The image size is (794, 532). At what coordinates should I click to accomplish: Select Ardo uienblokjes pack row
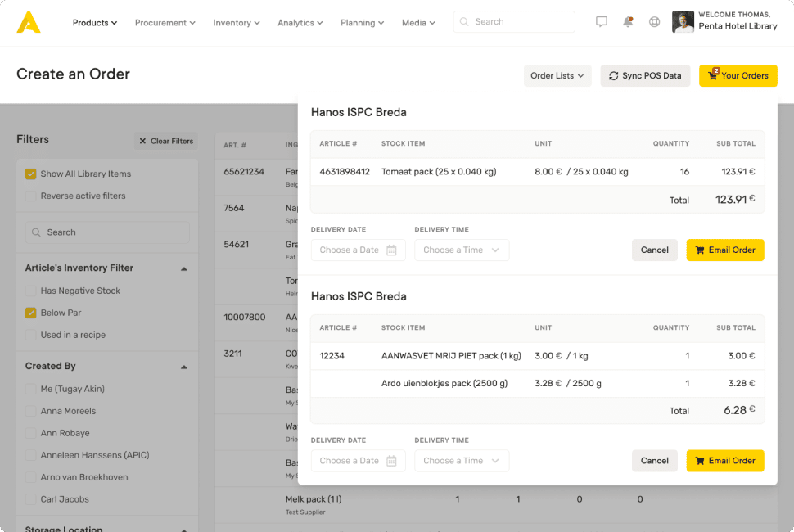click(537, 383)
